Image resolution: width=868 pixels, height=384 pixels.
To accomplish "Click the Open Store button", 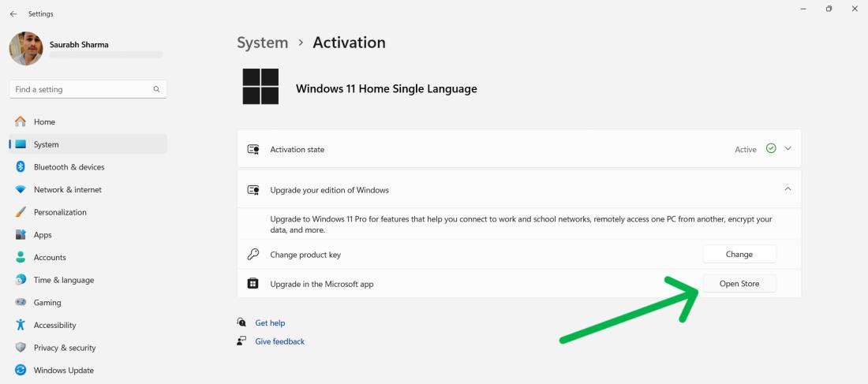I will 739,284.
